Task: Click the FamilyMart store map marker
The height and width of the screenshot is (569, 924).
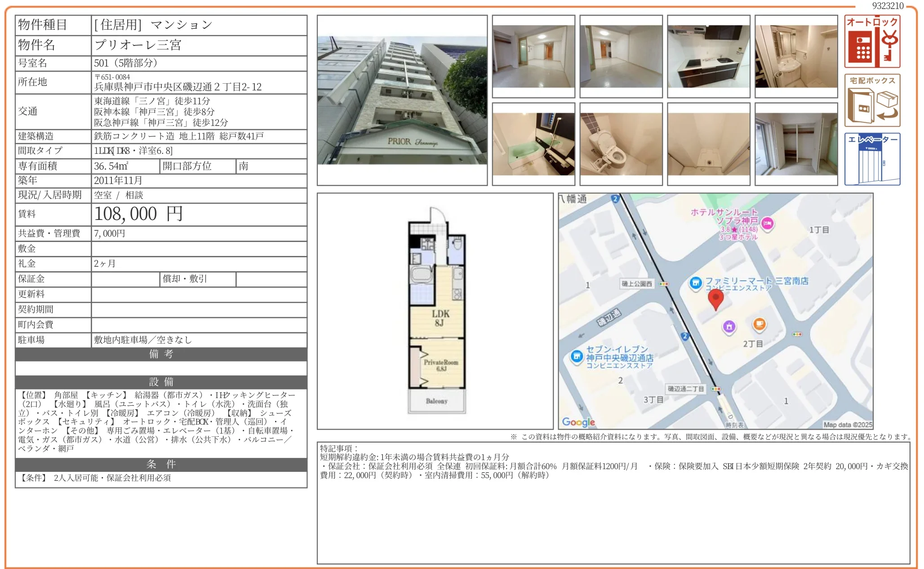Action: tap(696, 283)
